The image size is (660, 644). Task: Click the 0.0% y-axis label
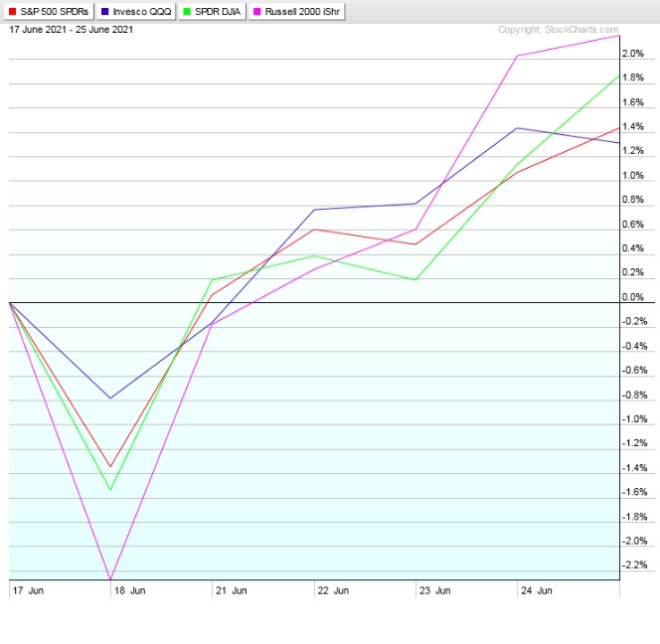[x=633, y=297]
